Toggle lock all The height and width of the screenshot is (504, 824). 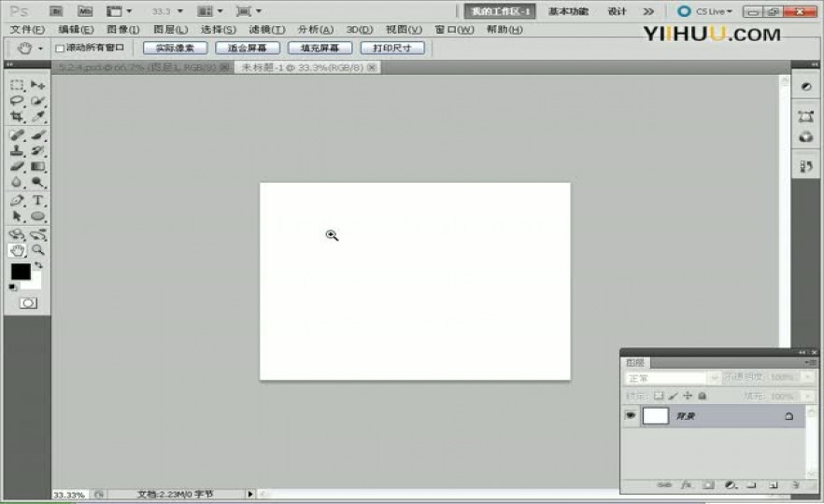point(703,396)
